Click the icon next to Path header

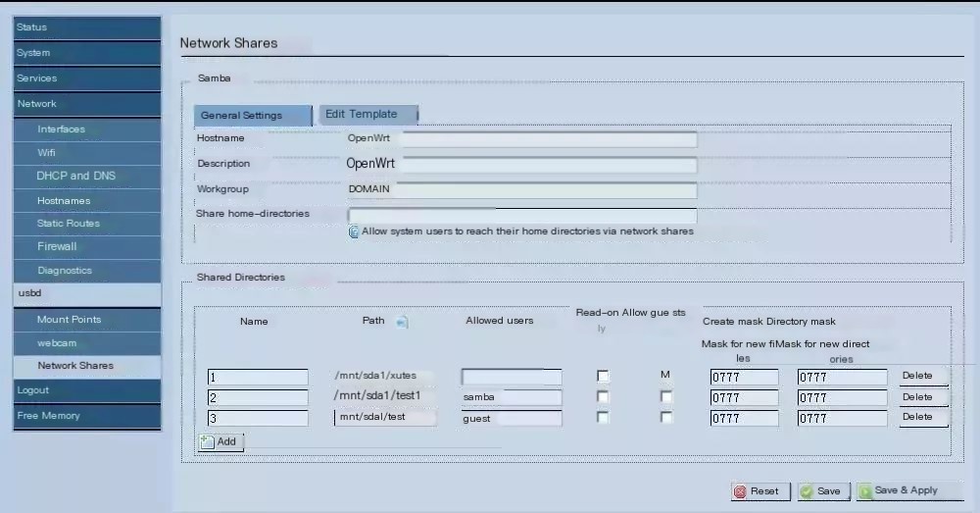point(403,322)
